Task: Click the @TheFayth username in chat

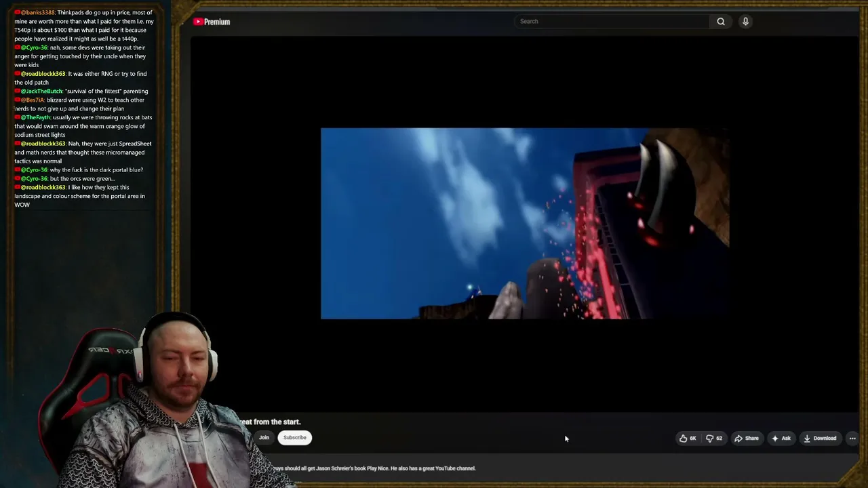Action: pos(35,118)
